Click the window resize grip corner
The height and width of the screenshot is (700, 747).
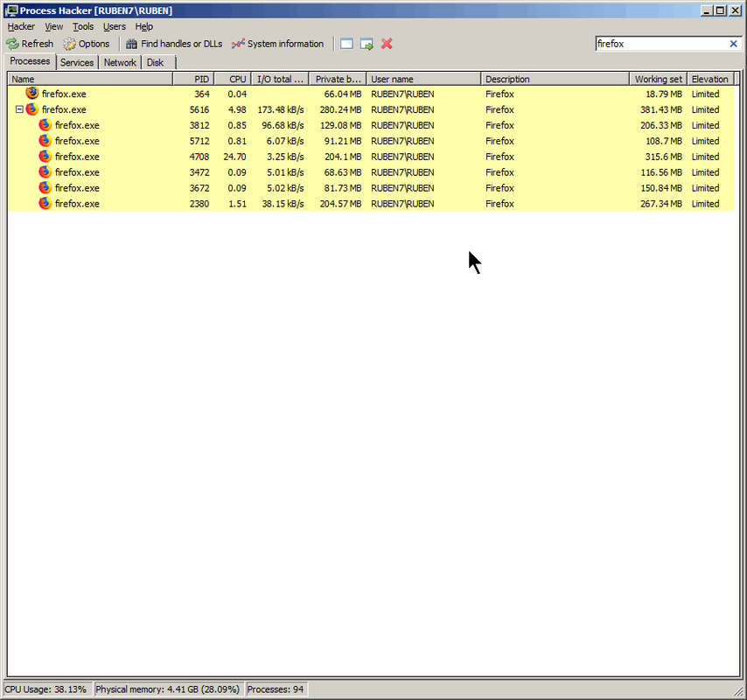point(738,691)
